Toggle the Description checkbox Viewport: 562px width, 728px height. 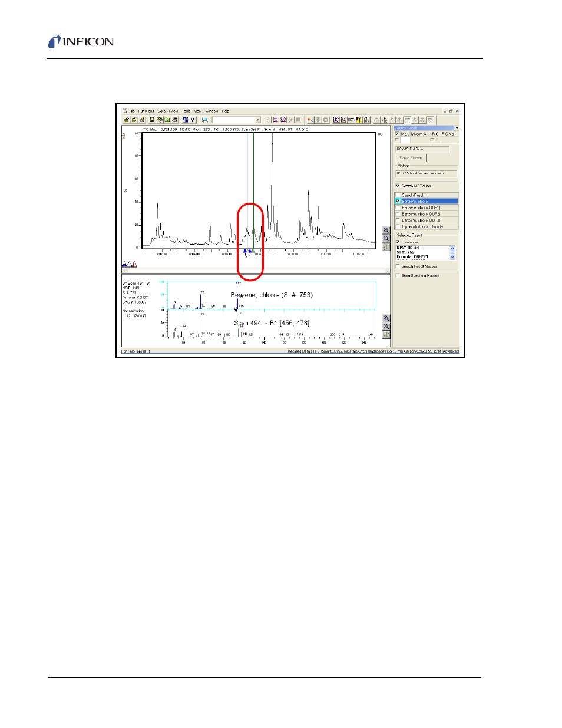coord(398,242)
